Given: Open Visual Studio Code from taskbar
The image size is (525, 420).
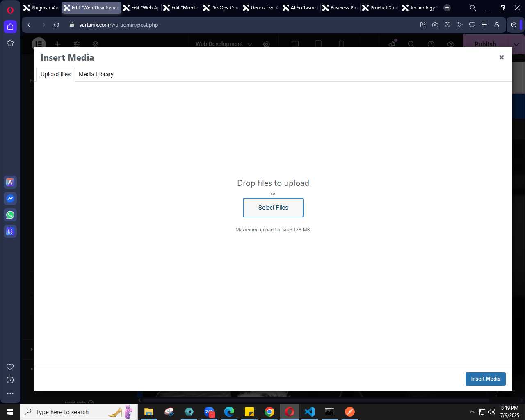Looking at the screenshot, I should click(x=310, y=412).
